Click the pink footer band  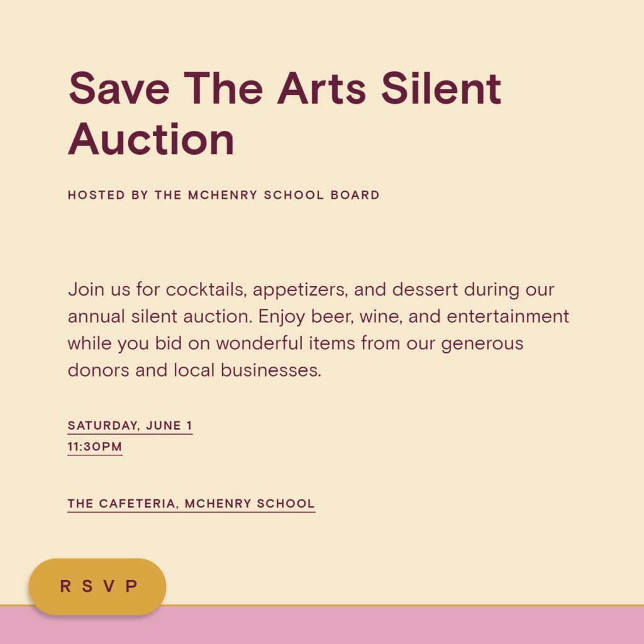pos(402,625)
